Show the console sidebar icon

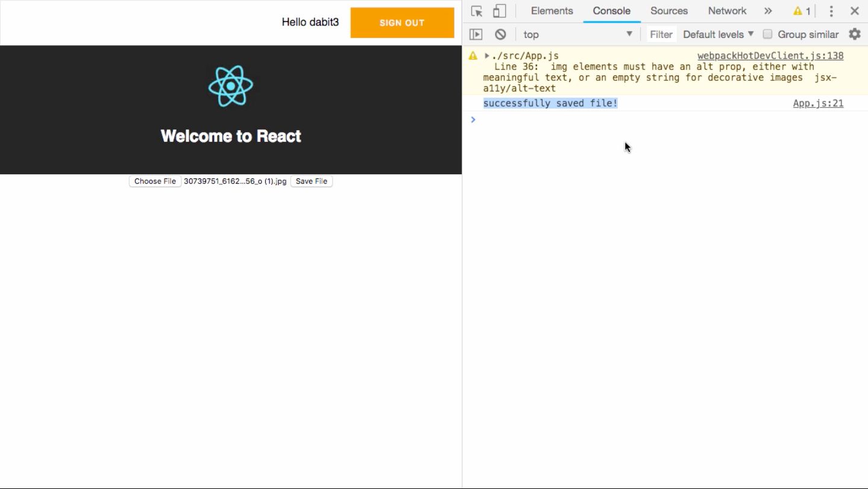(x=476, y=34)
